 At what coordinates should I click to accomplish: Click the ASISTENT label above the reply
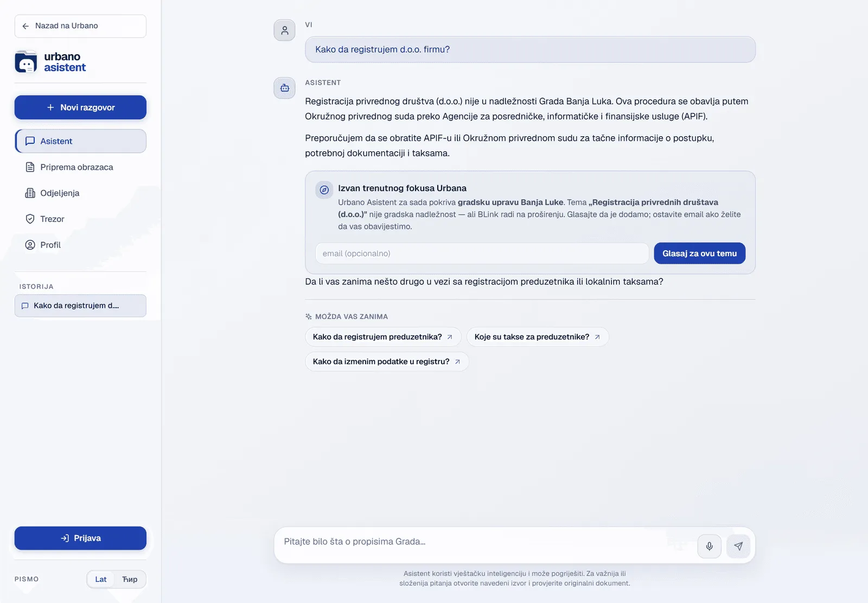tap(323, 82)
